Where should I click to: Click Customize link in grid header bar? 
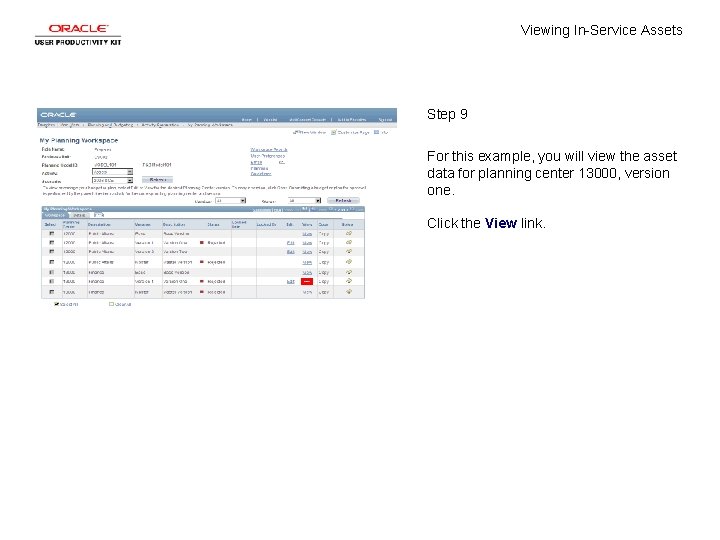pos(262,209)
